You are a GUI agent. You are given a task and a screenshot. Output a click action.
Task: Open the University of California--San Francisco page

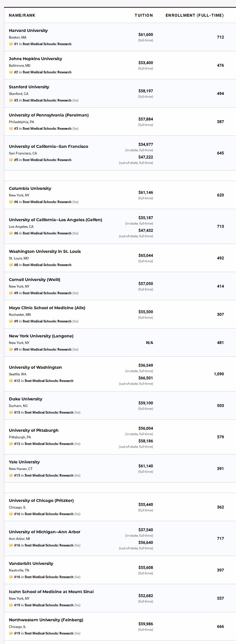(x=49, y=146)
